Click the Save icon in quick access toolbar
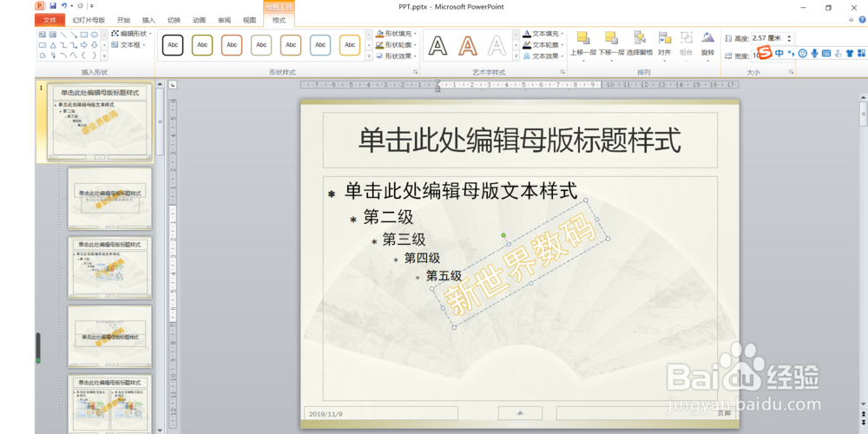 [53, 5]
